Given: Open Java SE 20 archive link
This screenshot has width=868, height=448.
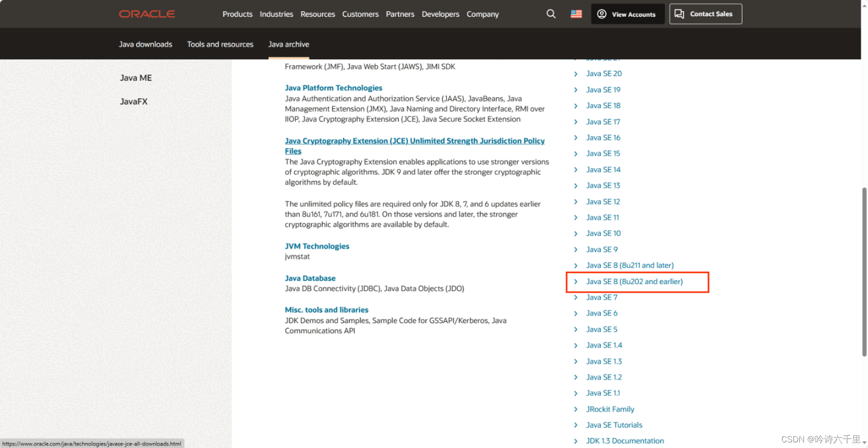Looking at the screenshot, I should 604,73.
